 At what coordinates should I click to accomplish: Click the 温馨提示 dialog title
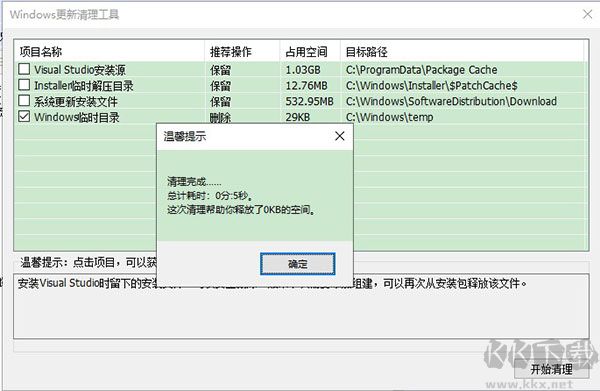(185, 136)
